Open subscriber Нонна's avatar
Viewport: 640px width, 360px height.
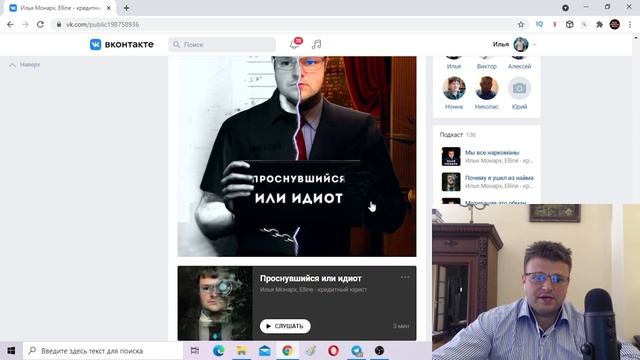[453, 88]
